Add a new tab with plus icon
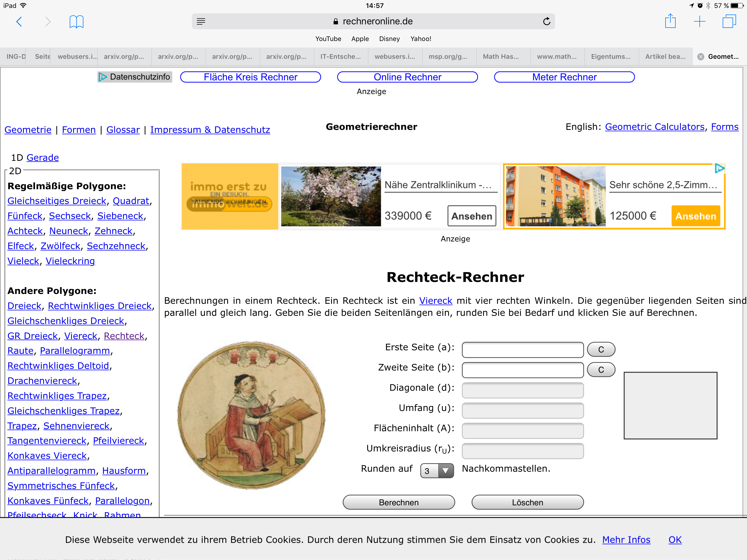 [699, 22]
